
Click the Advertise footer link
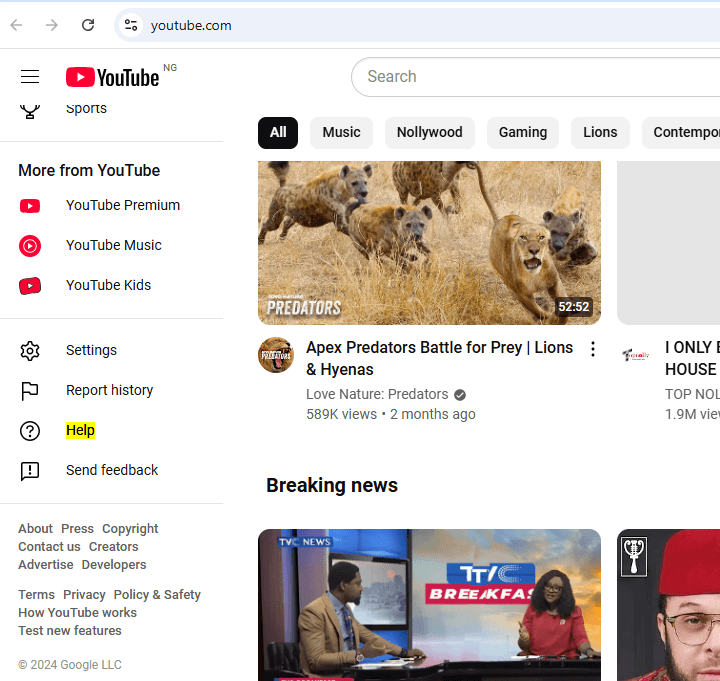(x=45, y=565)
